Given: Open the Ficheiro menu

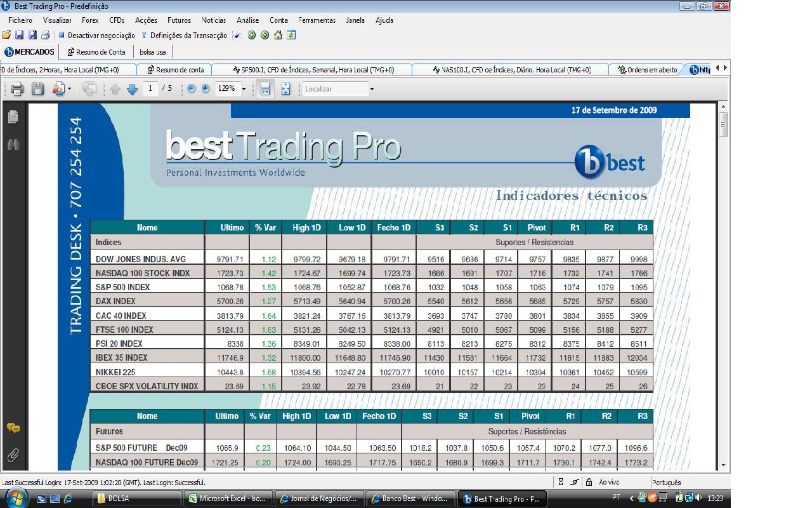Looking at the screenshot, I should click(x=20, y=20).
